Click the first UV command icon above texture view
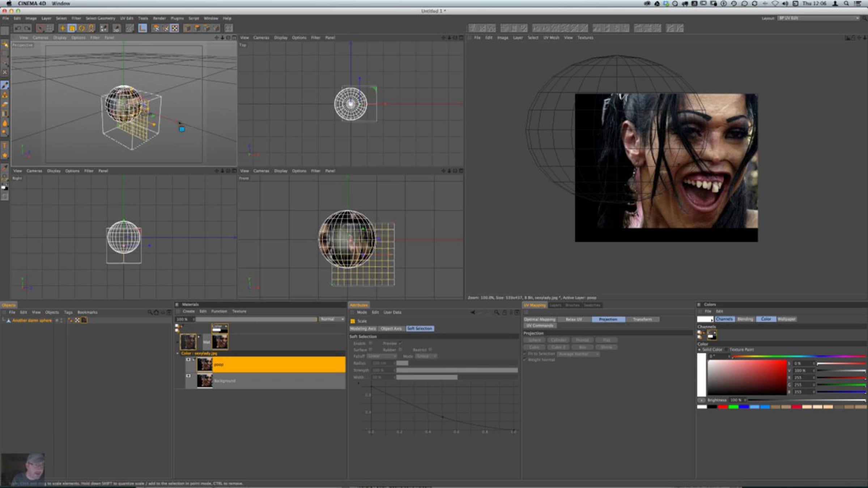Viewport: 868px width, 488px height. 473,28
